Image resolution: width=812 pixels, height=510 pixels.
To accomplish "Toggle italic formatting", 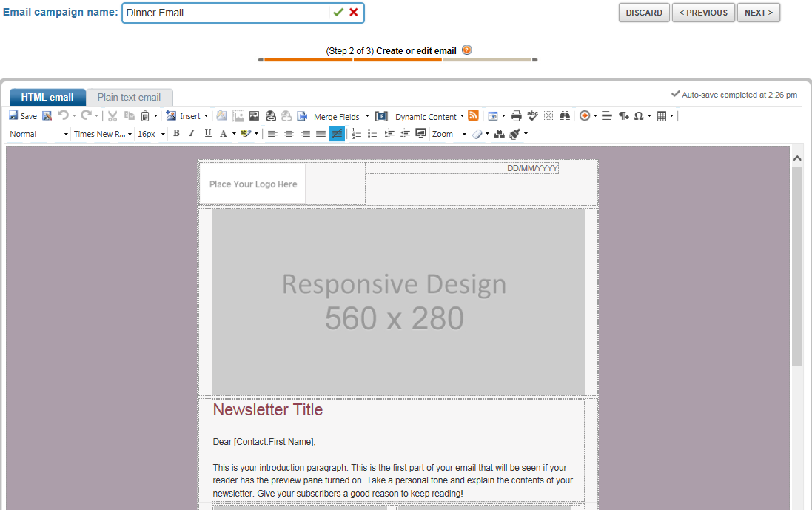I will point(192,134).
